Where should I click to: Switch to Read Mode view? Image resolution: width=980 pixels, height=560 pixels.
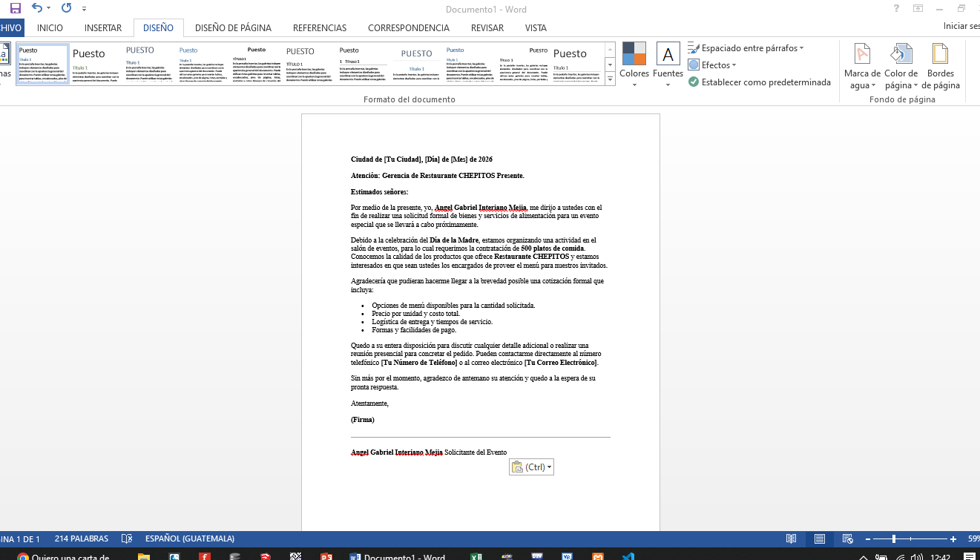click(792, 538)
